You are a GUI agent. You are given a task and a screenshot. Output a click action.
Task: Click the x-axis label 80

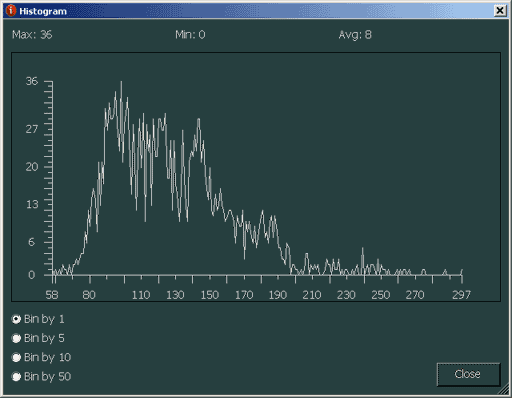(89, 295)
